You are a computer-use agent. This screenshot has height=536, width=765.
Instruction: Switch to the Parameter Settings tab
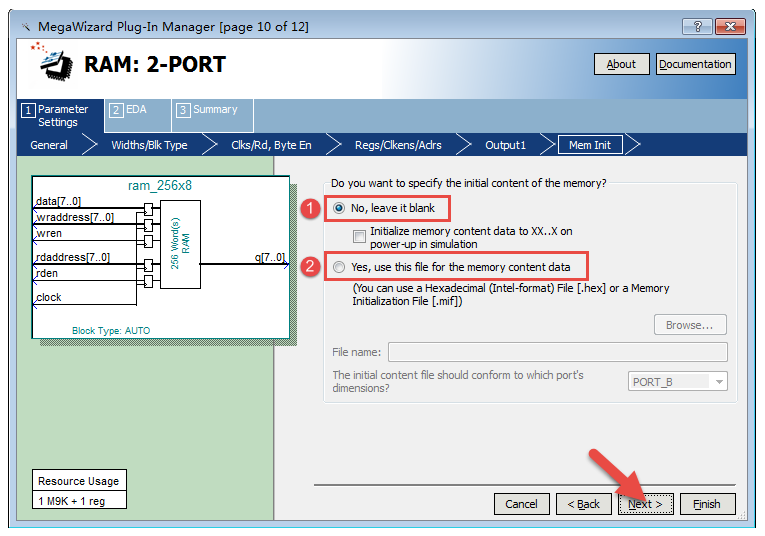60,116
